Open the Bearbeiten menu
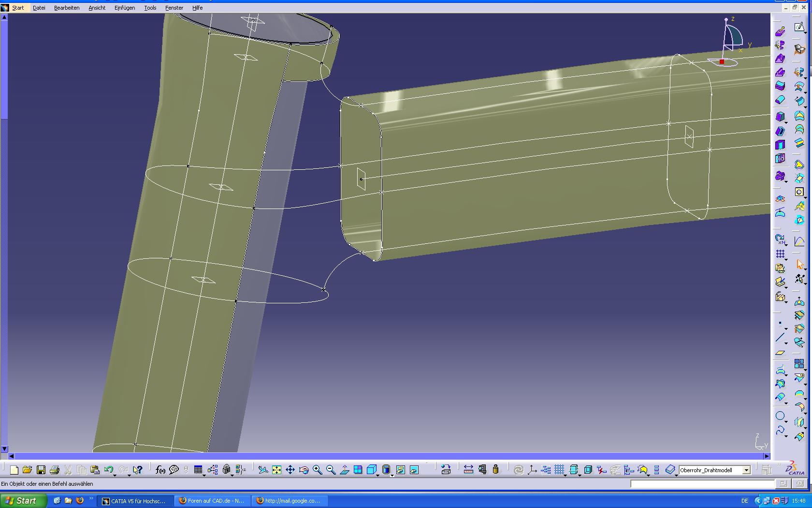The width and height of the screenshot is (812, 508). click(67, 8)
